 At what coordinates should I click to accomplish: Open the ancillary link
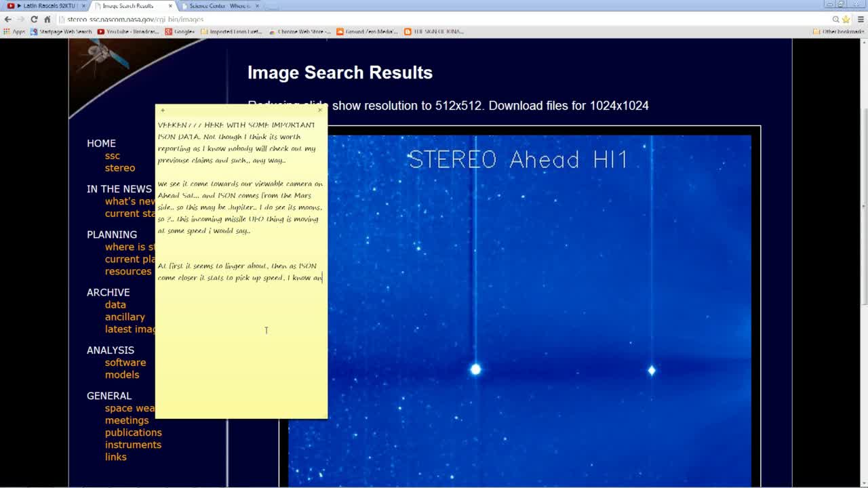125,317
